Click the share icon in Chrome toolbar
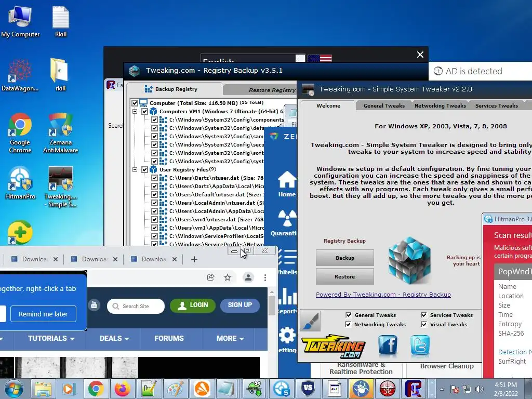The height and width of the screenshot is (399, 532). tap(211, 277)
